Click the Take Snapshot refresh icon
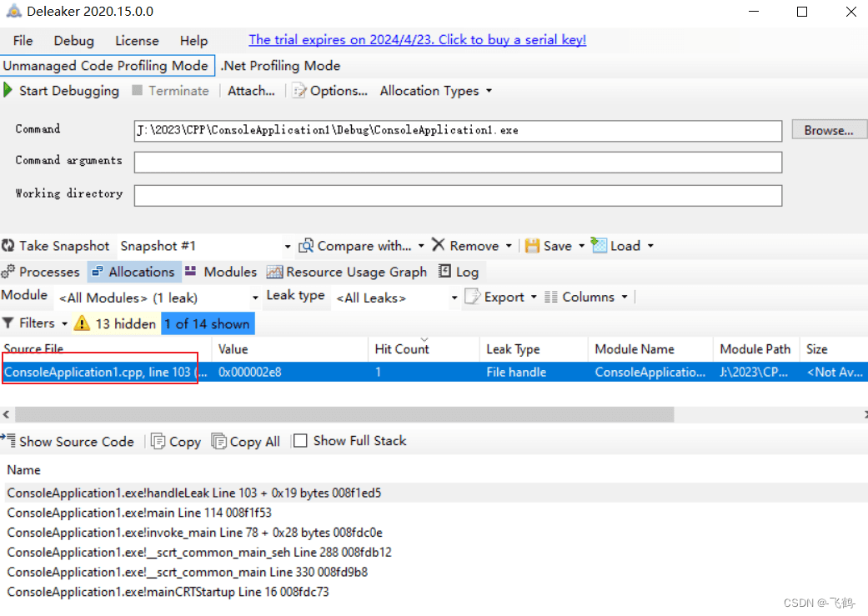Image resolution: width=868 pixels, height=616 pixels. 8,245
